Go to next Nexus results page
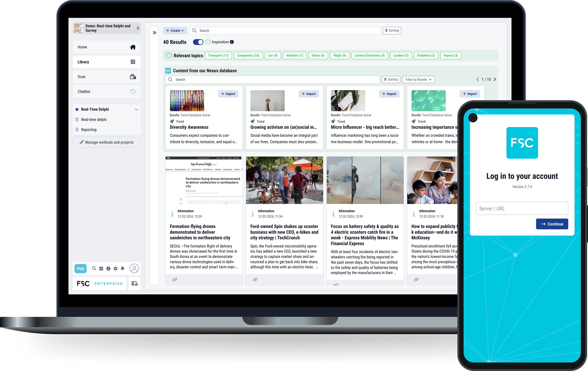The width and height of the screenshot is (588, 371). tap(495, 79)
